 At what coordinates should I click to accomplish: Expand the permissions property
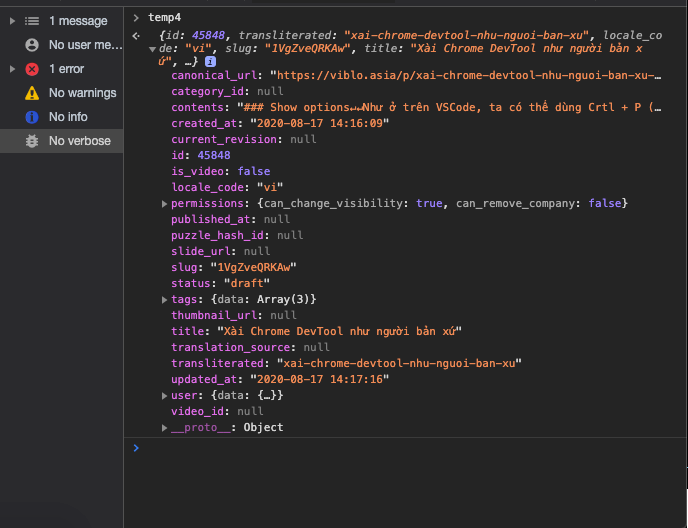[x=165, y=203]
